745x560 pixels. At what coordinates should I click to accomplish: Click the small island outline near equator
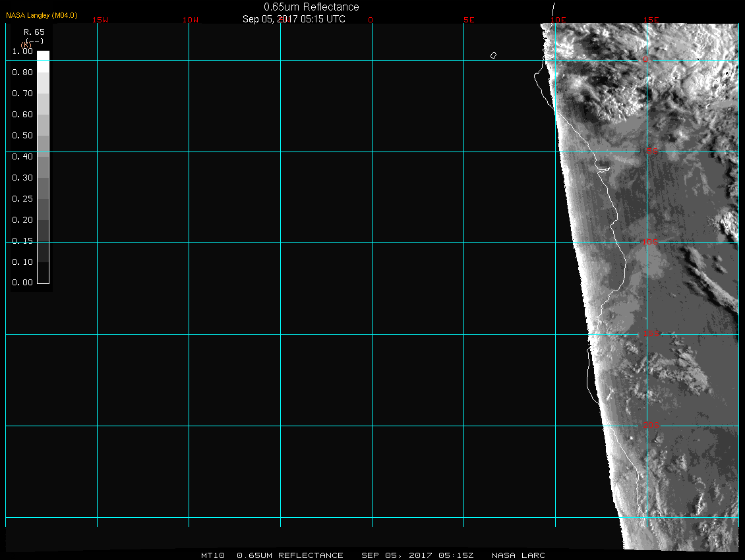click(x=493, y=55)
